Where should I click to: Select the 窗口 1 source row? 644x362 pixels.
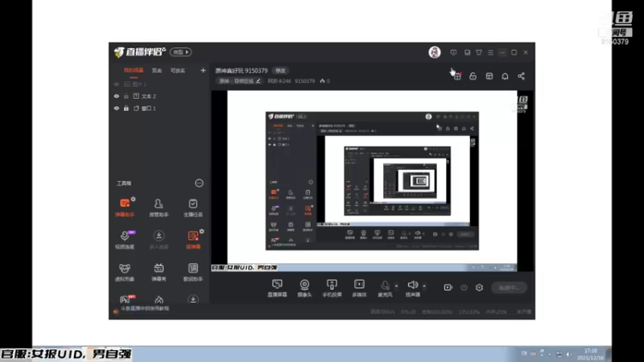[159, 109]
